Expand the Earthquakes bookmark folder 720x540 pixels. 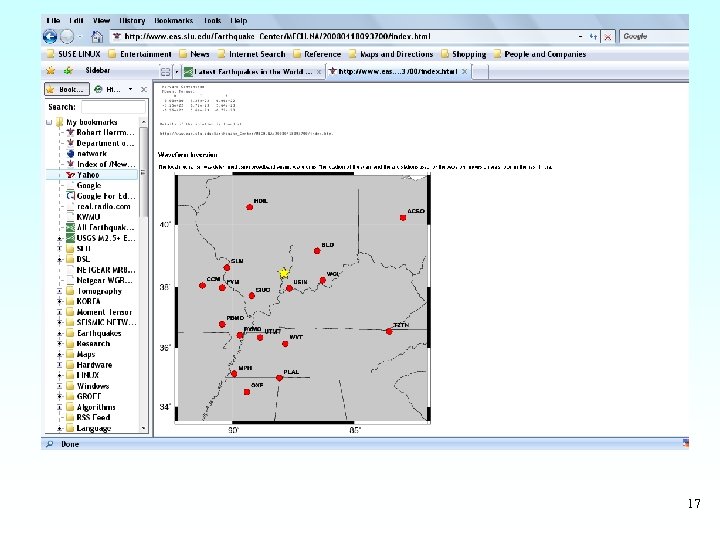[60, 333]
